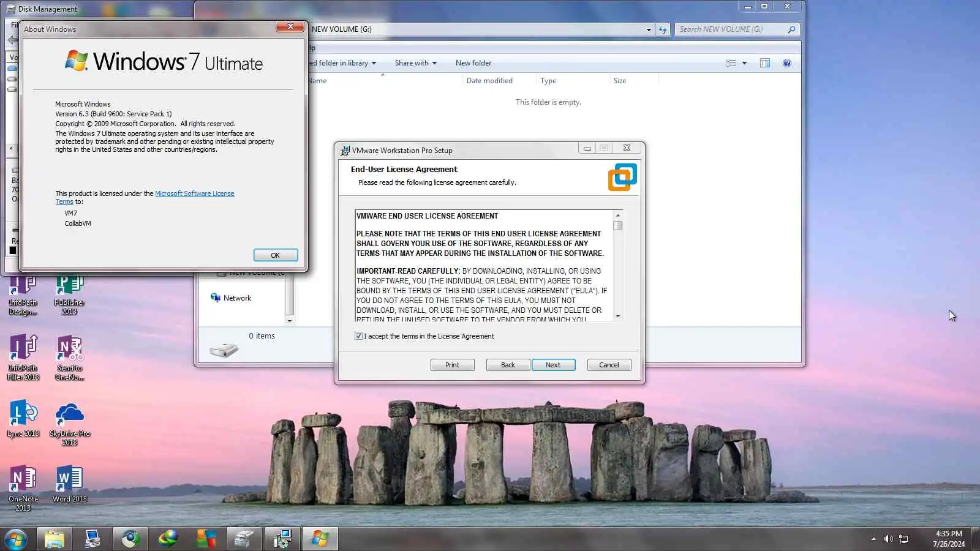Uncheck the accept license terms checkbox
This screenshot has width=980, height=551.
tap(358, 336)
